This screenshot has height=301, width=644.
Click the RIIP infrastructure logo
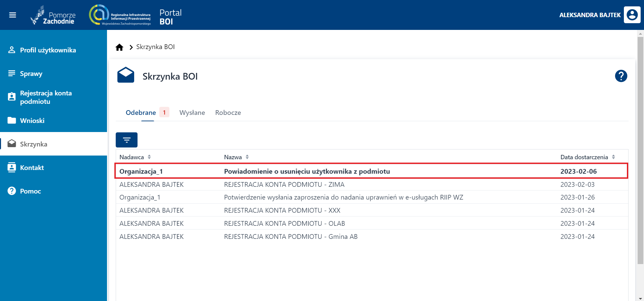[120, 15]
